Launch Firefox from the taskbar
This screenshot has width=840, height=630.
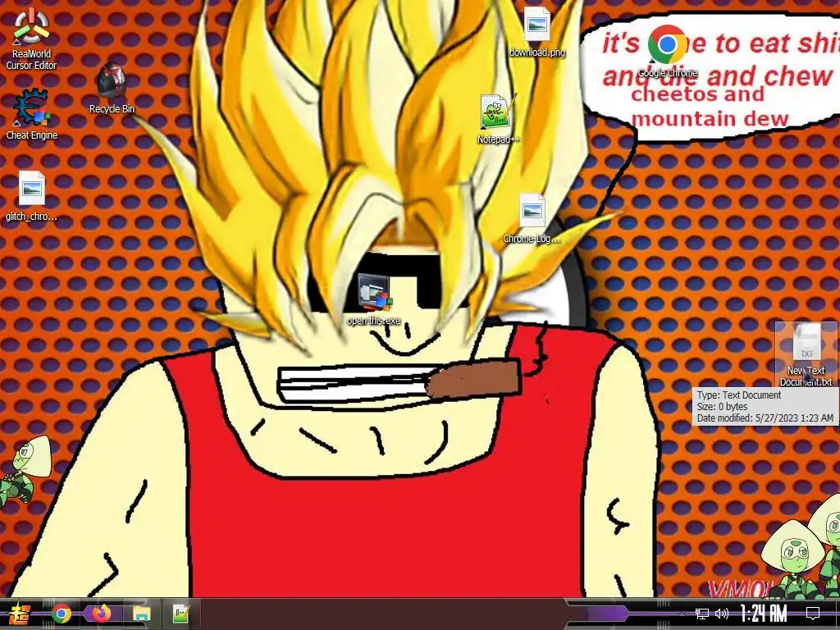click(x=101, y=614)
